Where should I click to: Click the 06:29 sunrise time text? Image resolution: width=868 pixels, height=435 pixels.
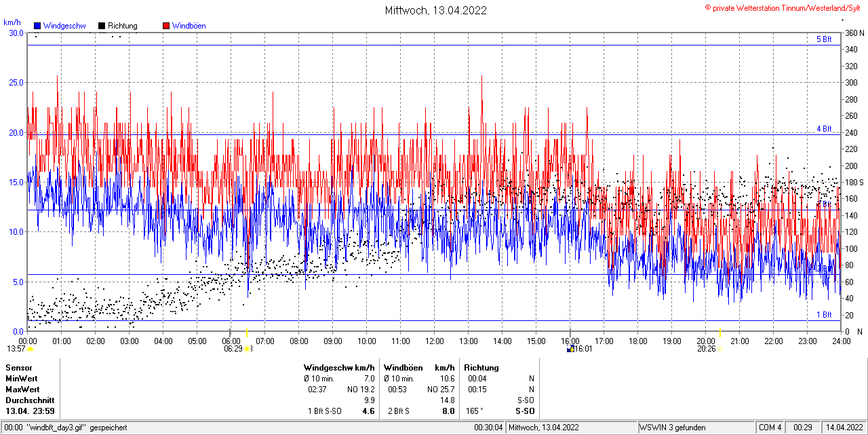[x=233, y=349]
